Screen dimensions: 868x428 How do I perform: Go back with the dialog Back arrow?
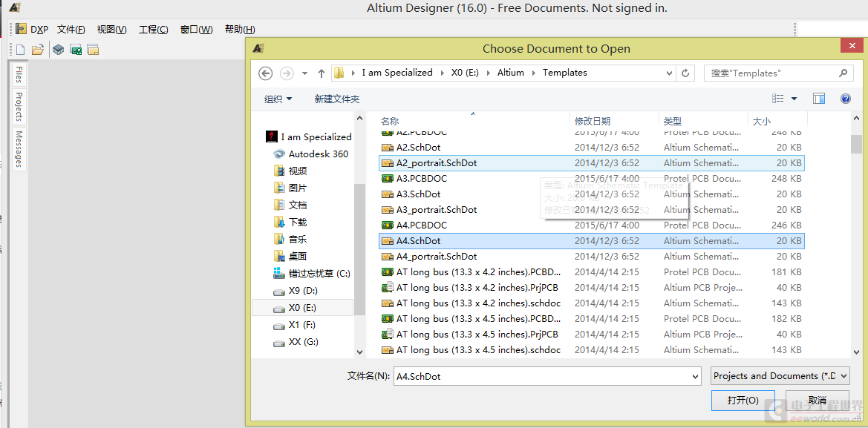[x=266, y=73]
